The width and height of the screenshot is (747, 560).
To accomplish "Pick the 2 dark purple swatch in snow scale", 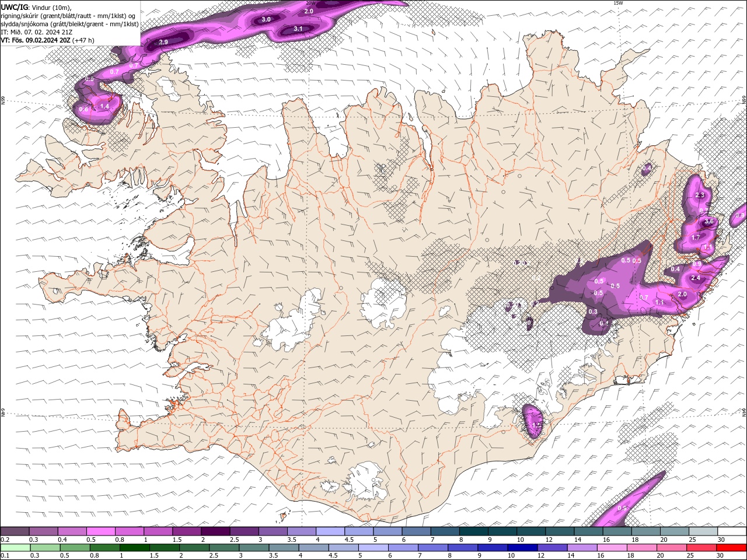I will tap(215, 531).
